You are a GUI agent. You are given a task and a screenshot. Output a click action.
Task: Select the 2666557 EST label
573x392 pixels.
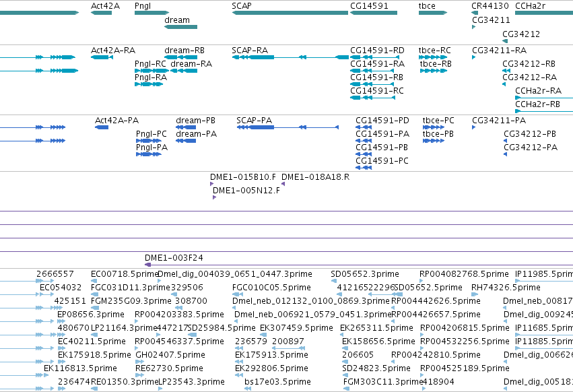pos(55,274)
